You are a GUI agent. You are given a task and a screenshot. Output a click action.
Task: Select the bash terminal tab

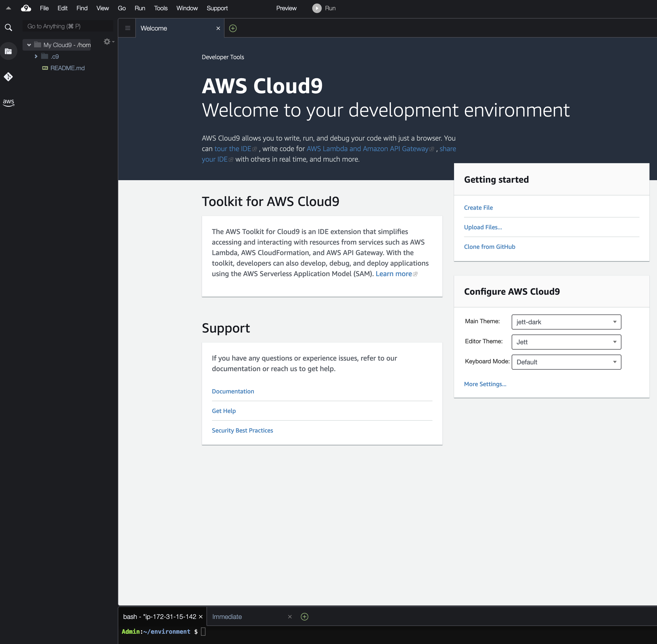coord(163,617)
